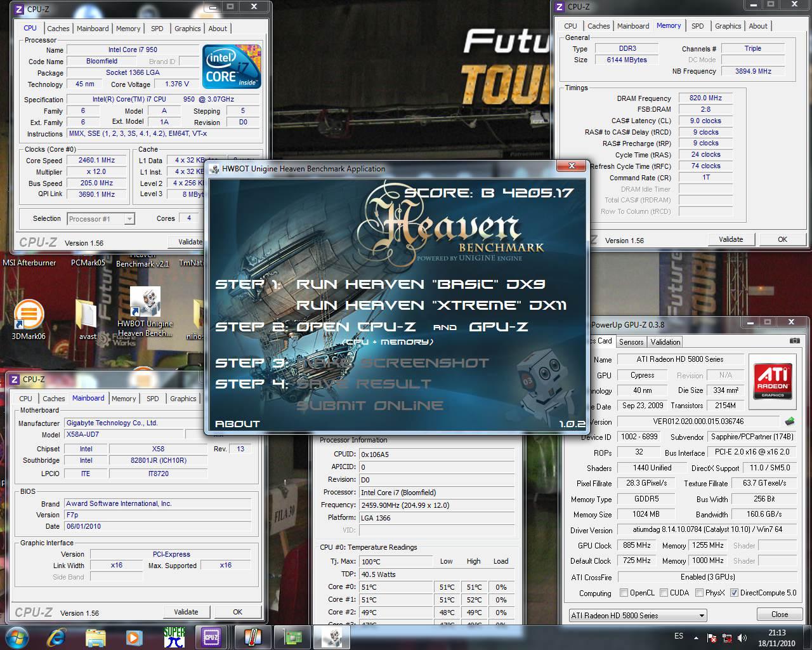812x650 pixels.
Task: Open the 3DMark06 desktop shortcut
Action: tap(29, 319)
